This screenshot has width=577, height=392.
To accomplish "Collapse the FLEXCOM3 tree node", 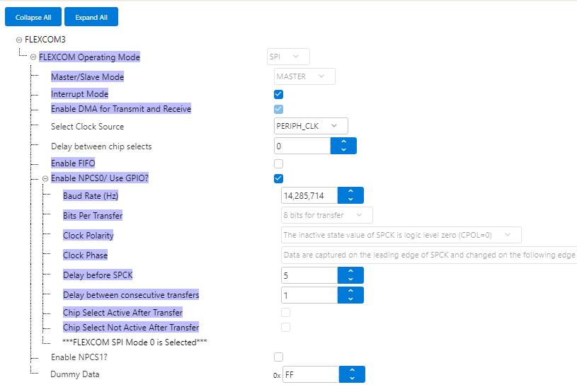I will 18,40.
